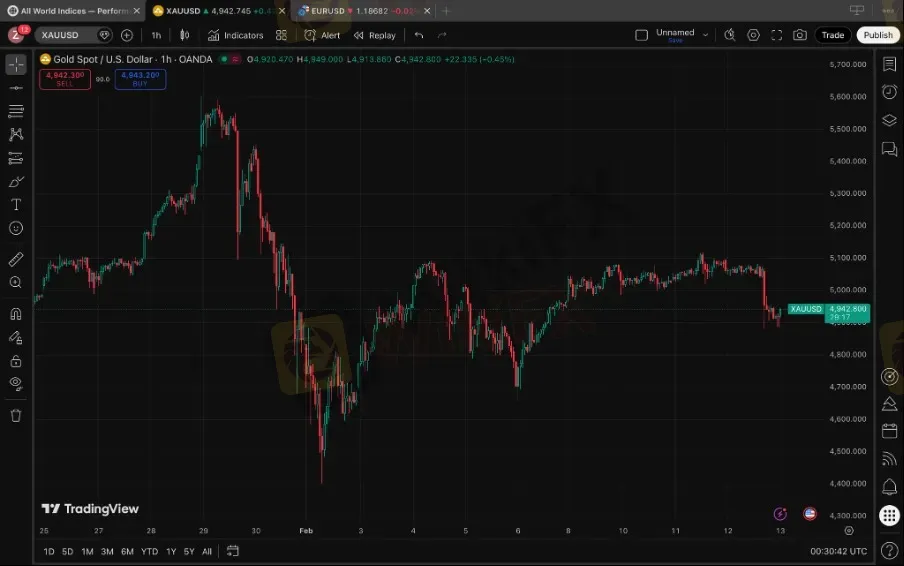The width and height of the screenshot is (904, 566).
Task: Select the ruler measure tool
Action: [16, 259]
